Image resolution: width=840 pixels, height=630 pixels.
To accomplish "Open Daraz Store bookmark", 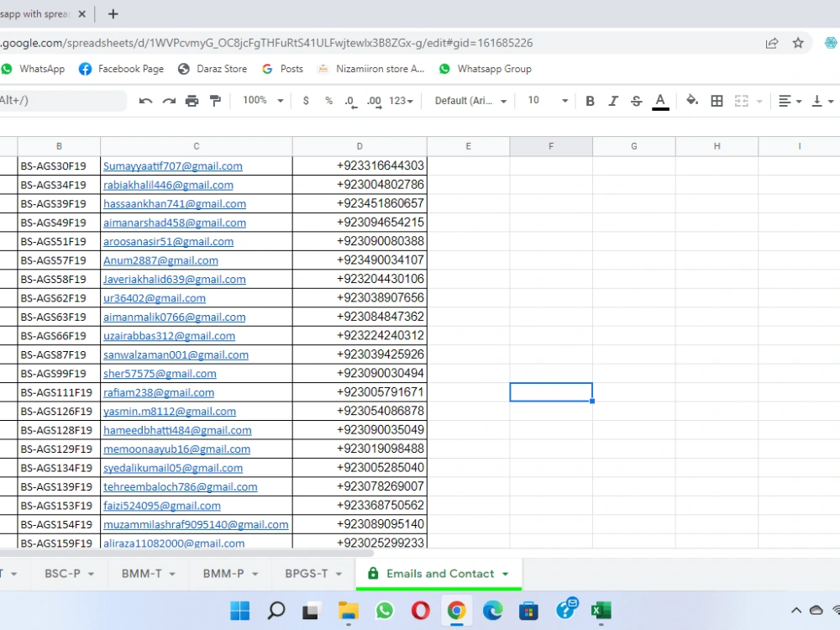I will coord(213,69).
